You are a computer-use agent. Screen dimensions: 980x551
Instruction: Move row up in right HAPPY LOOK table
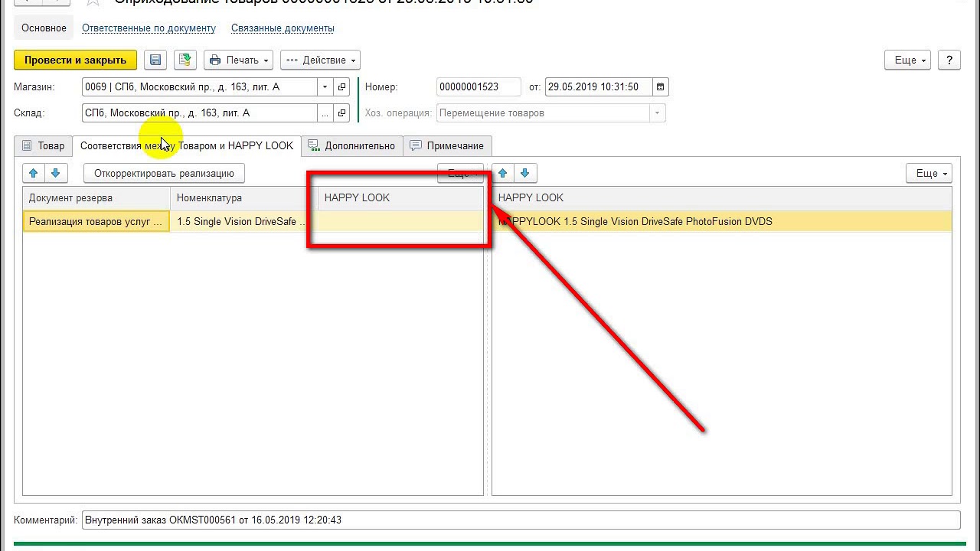(x=502, y=174)
